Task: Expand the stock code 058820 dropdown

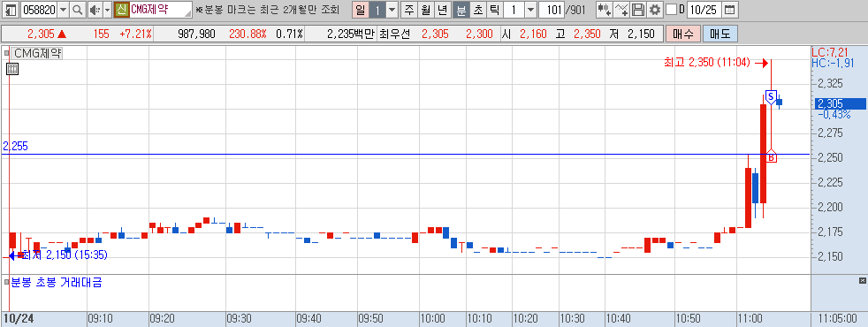Action: coord(63,10)
